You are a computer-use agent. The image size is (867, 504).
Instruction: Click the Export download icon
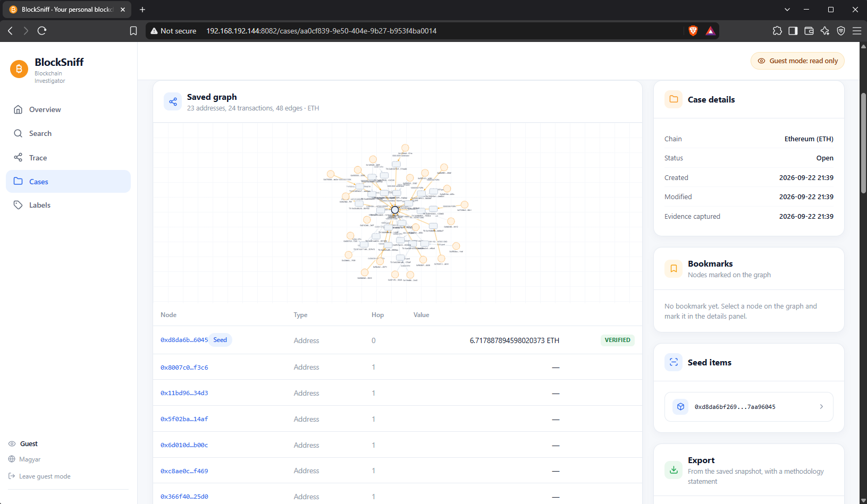(x=674, y=470)
